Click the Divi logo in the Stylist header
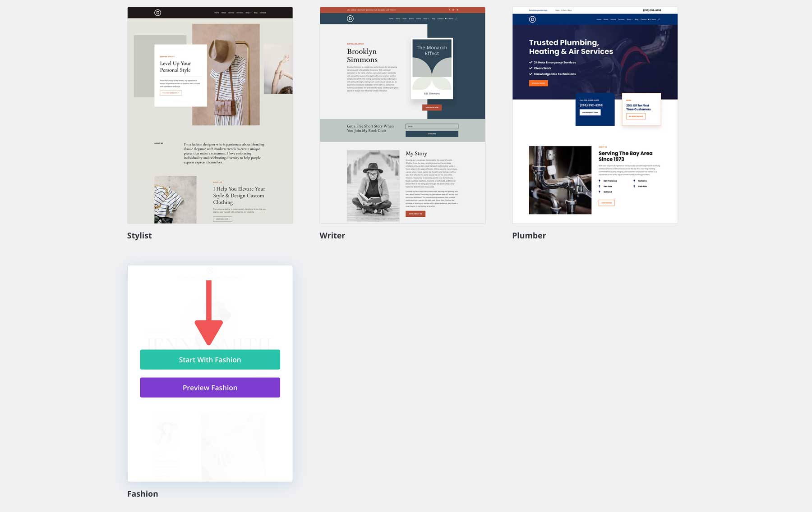Screen dimensions: 812x512 157,12
